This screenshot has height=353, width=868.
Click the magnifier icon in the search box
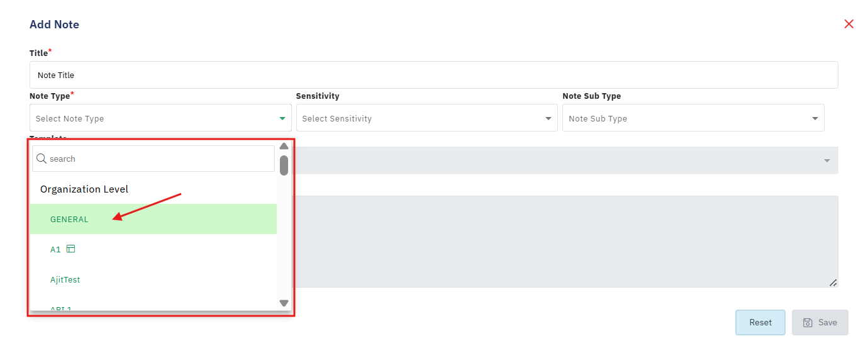pos(42,159)
